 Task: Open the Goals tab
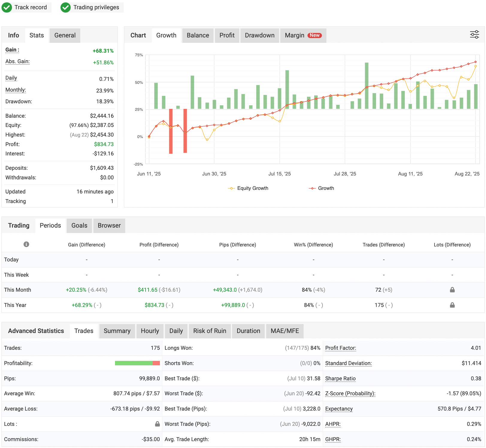79,225
